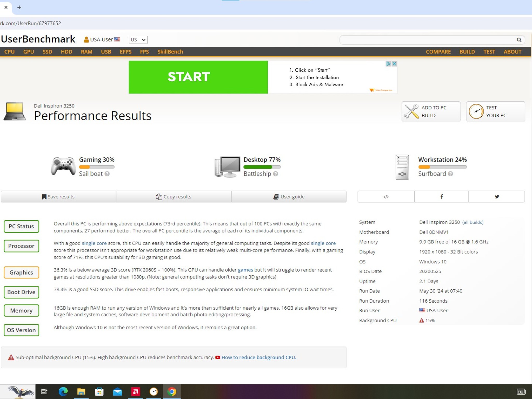Click Processor section button

[21, 246]
